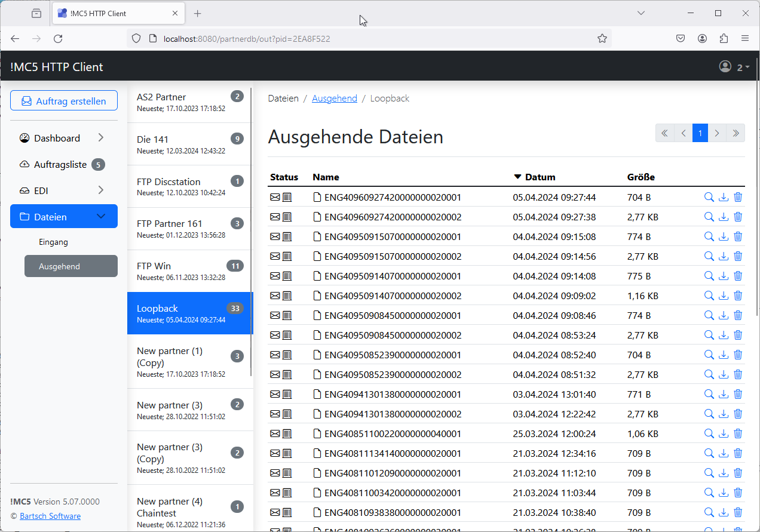Click !MC5 HTTP Client header title

[57, 67]
